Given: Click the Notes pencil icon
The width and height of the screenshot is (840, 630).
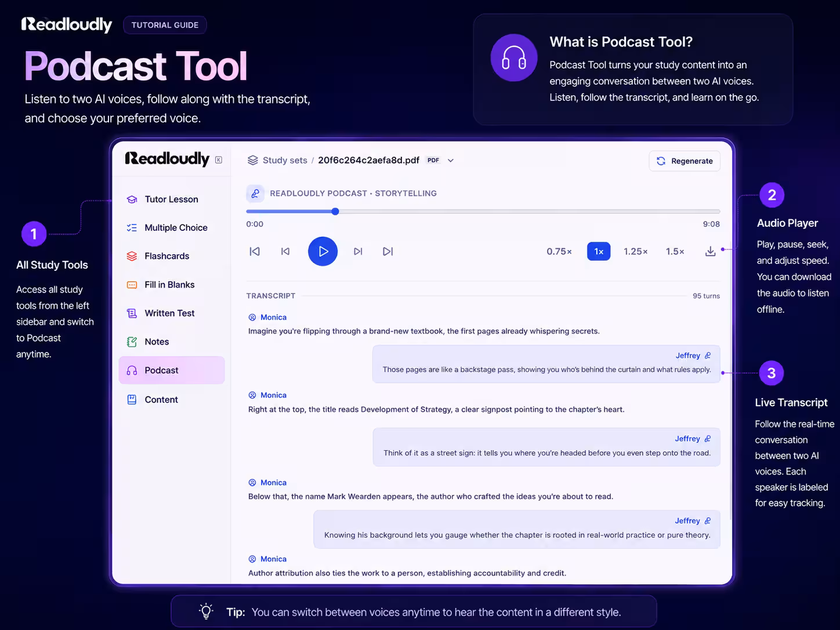Looking at the screenshot, I should click(132, 342).
